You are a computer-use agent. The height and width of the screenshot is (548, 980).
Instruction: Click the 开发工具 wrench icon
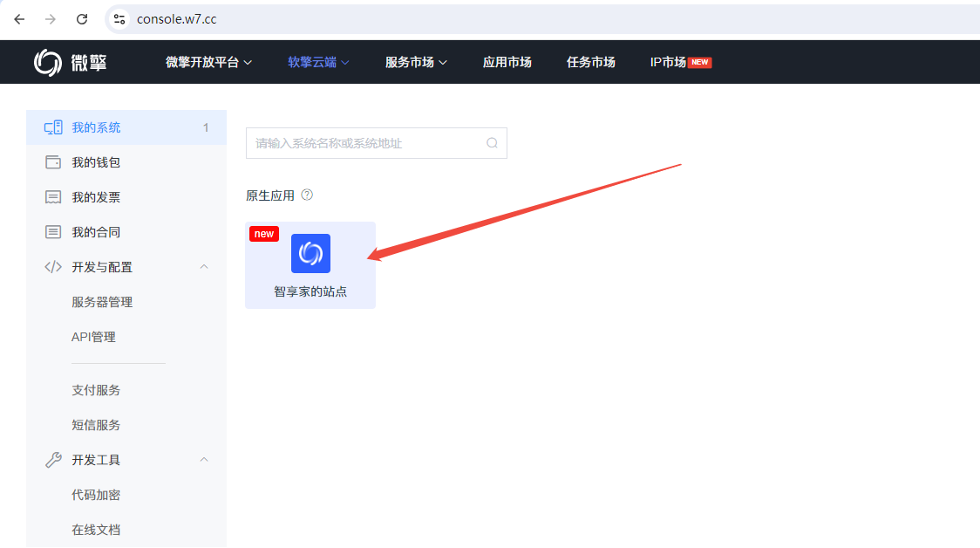pyautogui.click(x=53, y=460)
